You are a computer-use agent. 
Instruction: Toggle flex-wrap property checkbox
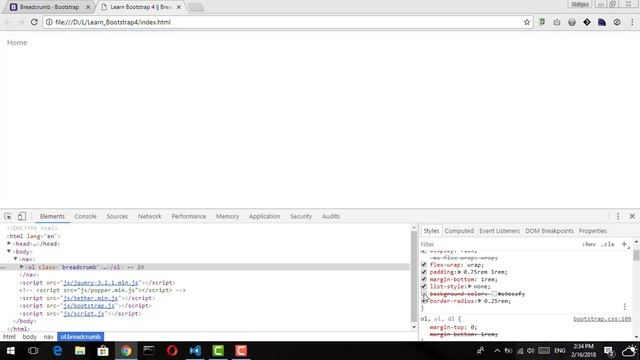(x=424, y=264)
